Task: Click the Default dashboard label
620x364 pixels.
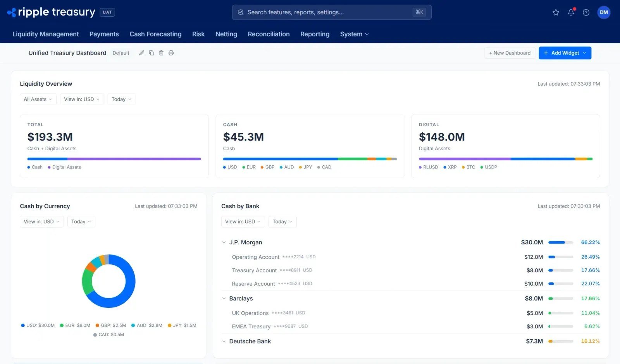Action: click(121, 53)
